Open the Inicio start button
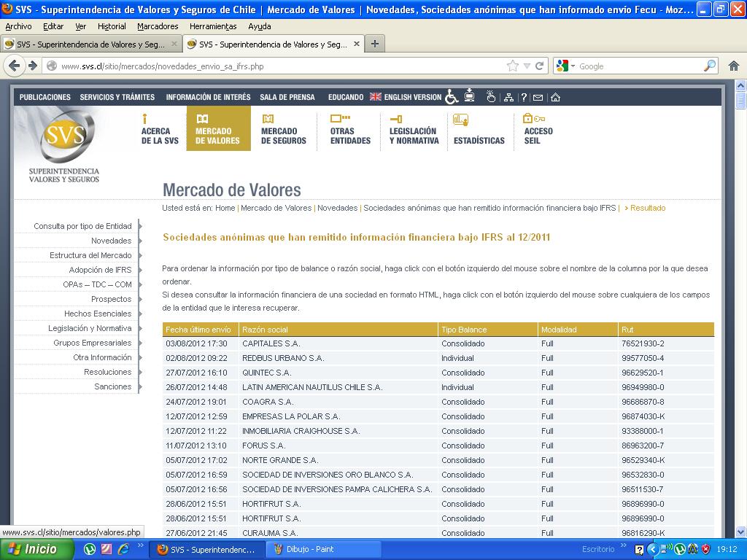 pyautogui.click(x=36, y=549)
